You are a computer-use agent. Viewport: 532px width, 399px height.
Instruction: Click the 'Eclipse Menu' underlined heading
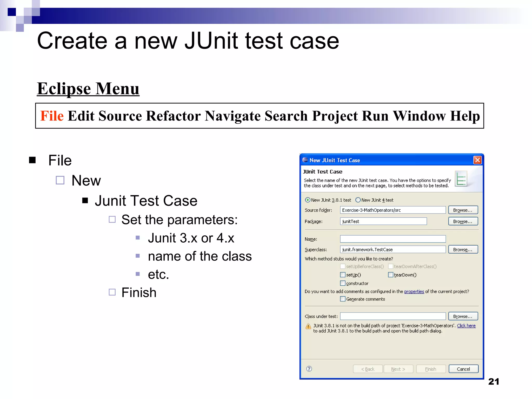pos(88,89)
